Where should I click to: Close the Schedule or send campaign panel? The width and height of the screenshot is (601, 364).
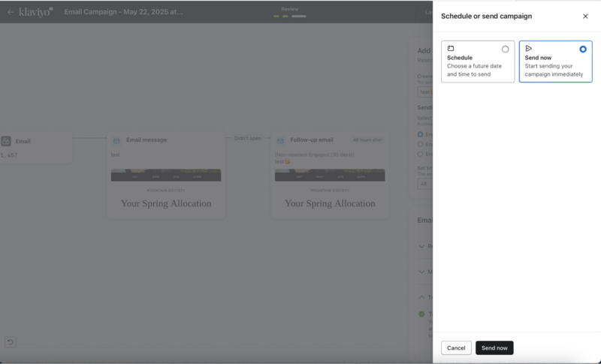[585, 16]
